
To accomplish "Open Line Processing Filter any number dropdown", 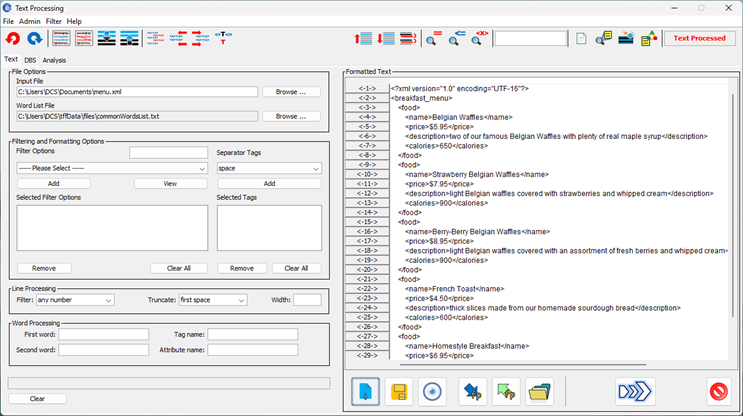I will pos(75,300).
